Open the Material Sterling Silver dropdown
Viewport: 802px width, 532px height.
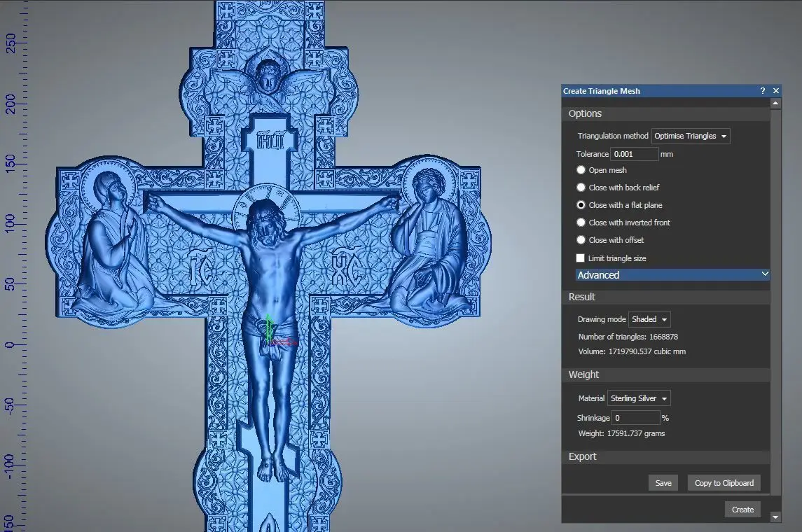coord(639,398)
